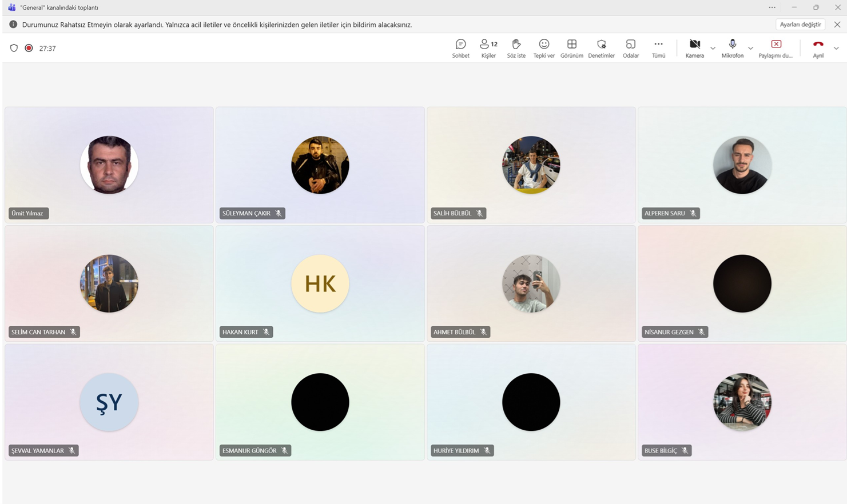This screenshot has height=504, width=847.
Task: Show the Kişiler participants list
Action: coord(488,49)
